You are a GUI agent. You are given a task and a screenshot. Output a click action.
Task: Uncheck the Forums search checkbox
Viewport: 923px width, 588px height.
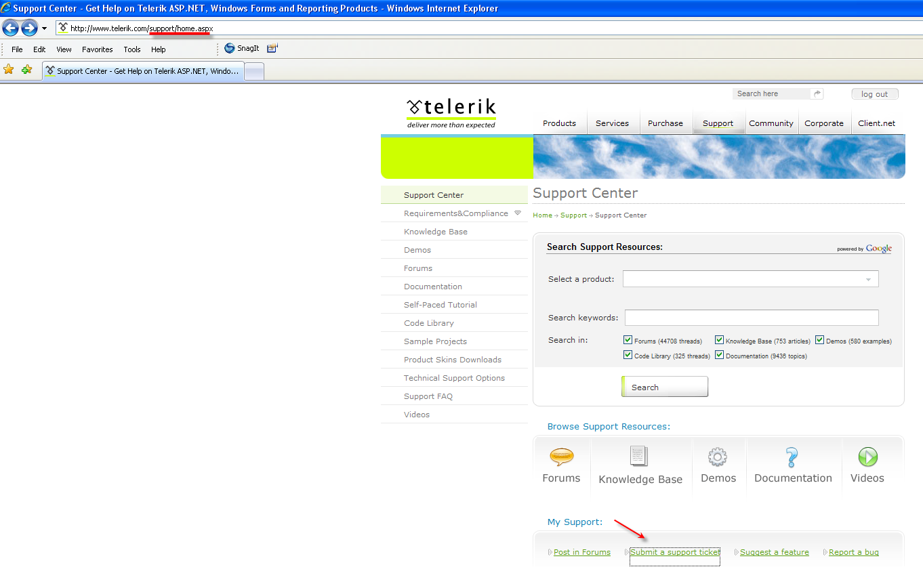click(x=628, y=340)
